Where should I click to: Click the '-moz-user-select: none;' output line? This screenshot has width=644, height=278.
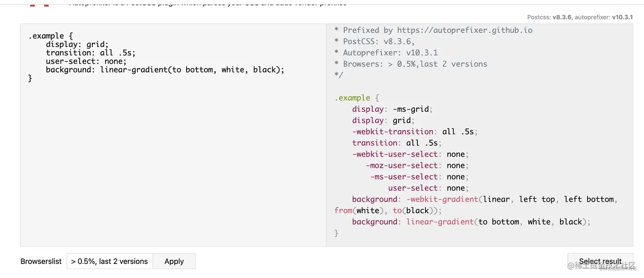coord(417,165)
